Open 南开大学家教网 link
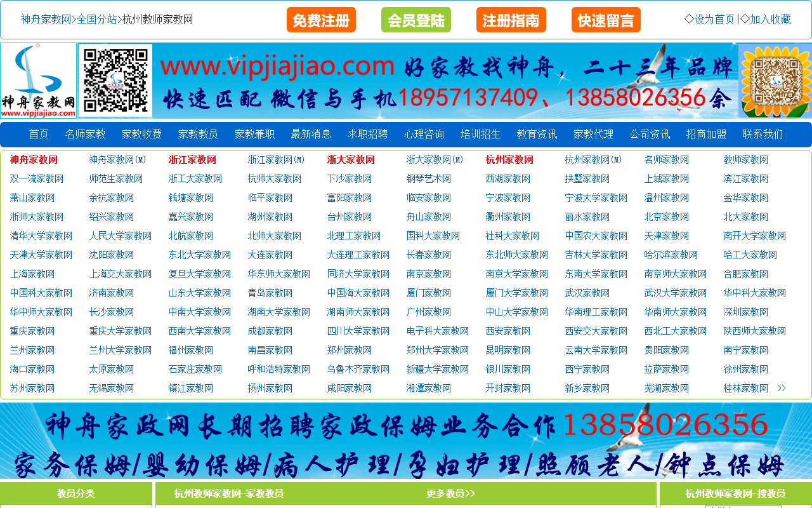 755,236
